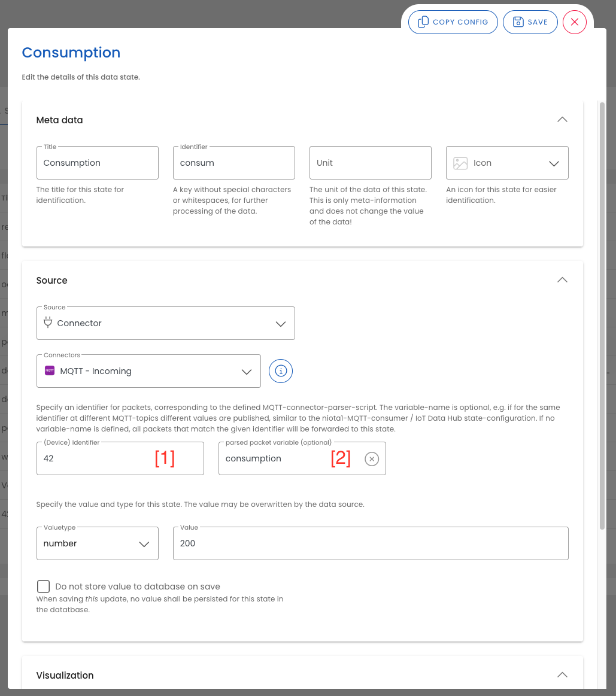Click the Unit input field
616x696 pixels.
370,163
